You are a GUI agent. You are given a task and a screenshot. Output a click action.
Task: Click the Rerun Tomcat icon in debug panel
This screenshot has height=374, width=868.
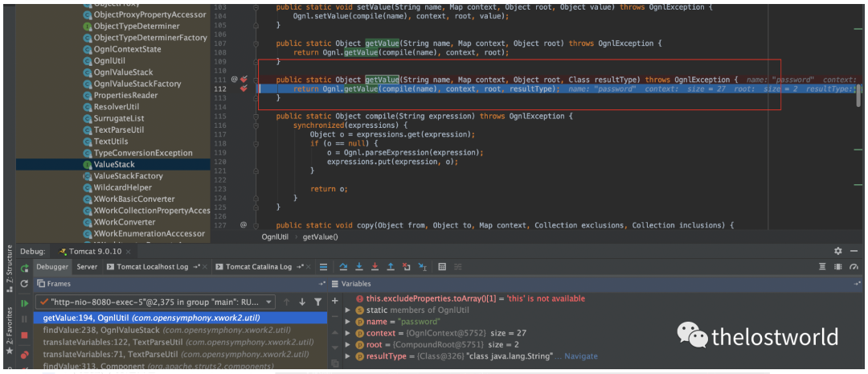coord(25,267)
